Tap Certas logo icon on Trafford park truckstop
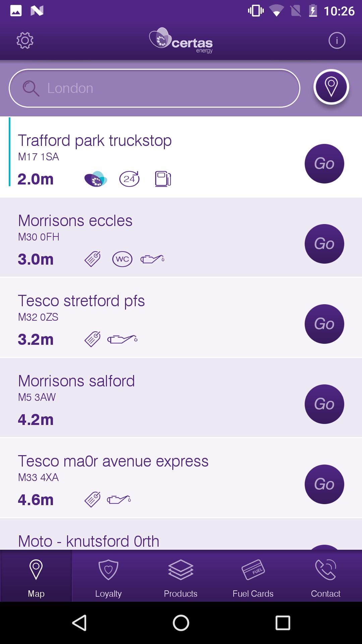The height and width of the screenshot is (644, 362). [96, 179]
